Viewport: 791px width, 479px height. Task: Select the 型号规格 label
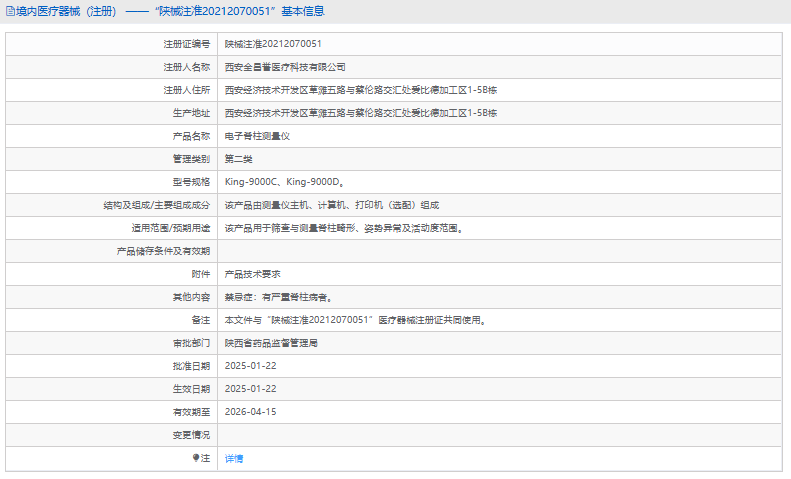point(191,182)
